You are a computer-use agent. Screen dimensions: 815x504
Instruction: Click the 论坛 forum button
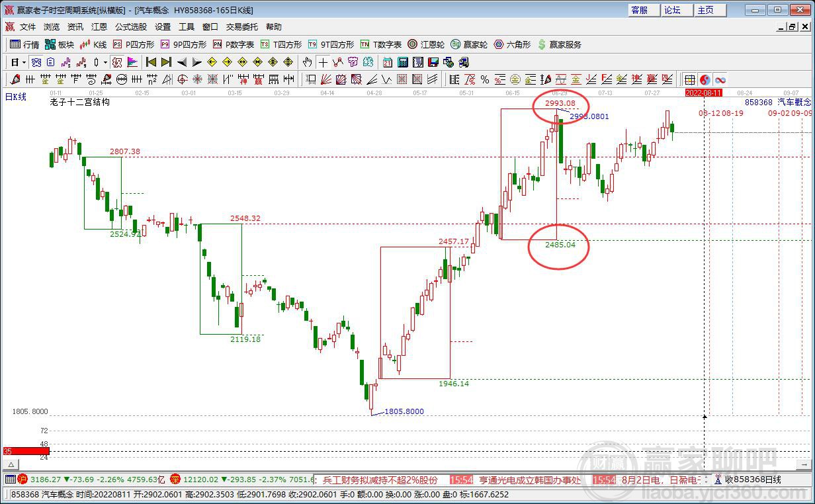(677, 10)
